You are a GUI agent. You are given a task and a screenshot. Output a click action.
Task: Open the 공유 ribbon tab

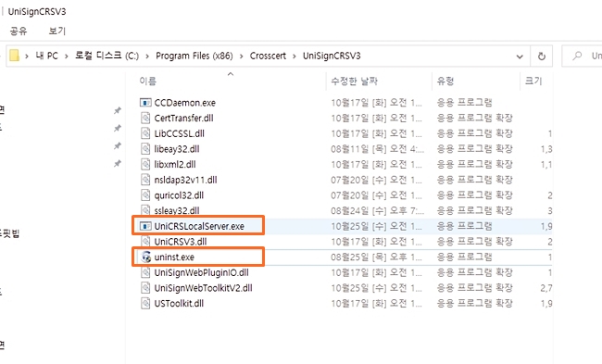(19, 31)
